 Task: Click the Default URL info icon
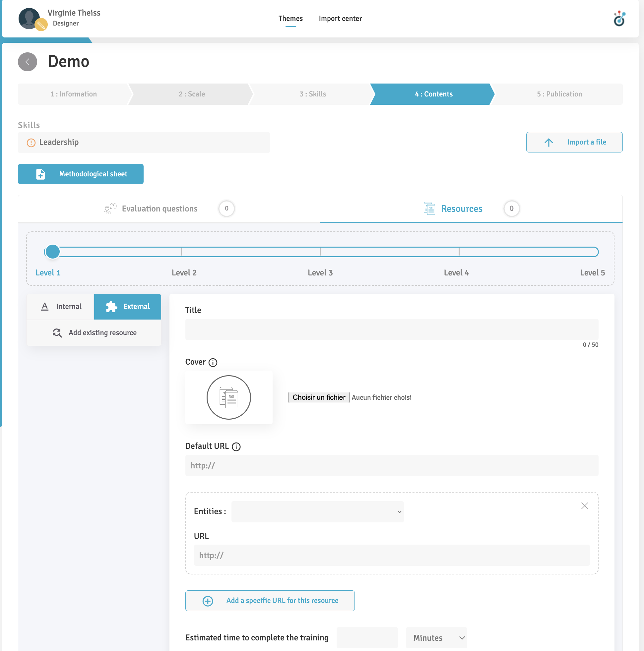click(x=236, y=446)
